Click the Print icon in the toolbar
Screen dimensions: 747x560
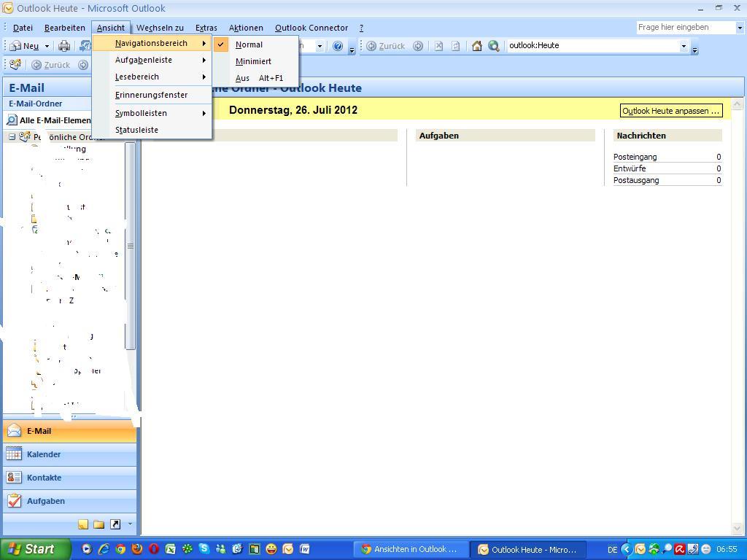click(x=64, y=46)
